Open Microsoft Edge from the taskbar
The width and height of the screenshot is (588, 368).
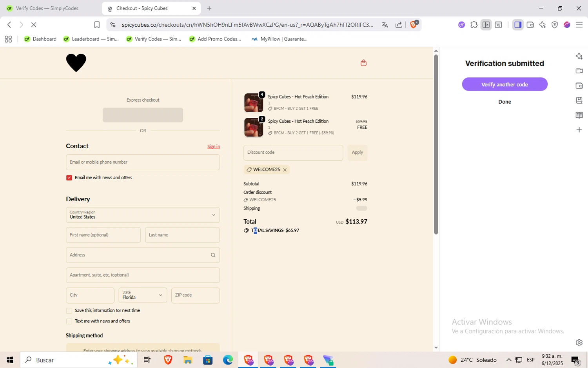click(x=228, y=360)
